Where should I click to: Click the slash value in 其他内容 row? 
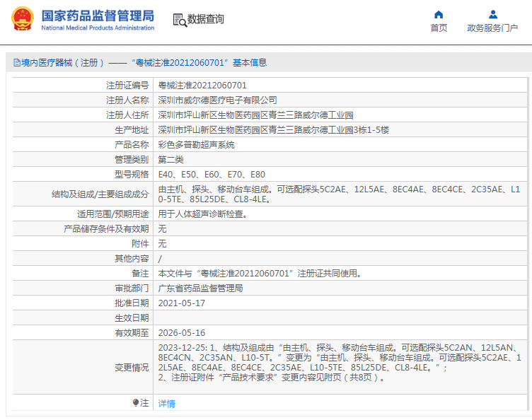pos(160,259)
